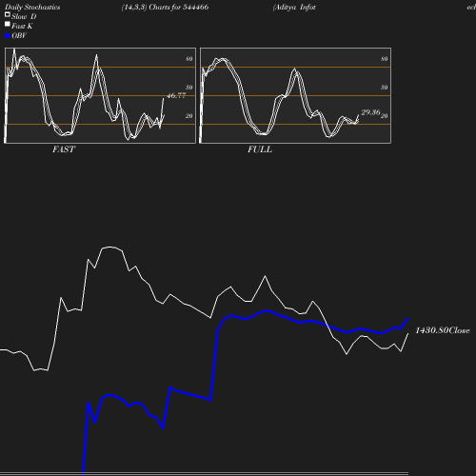
Task: Click the blue OBV legend swatch
Action: point(8,36)
